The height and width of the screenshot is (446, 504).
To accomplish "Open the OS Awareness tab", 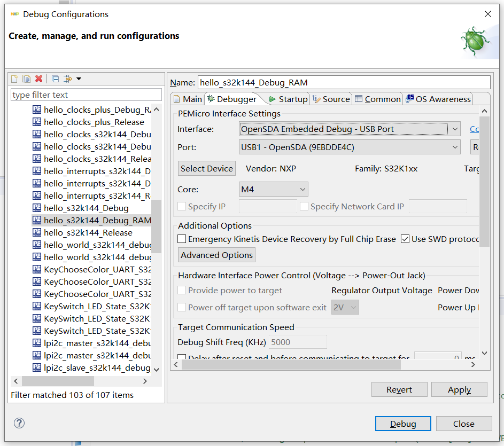I will (438, 99).
